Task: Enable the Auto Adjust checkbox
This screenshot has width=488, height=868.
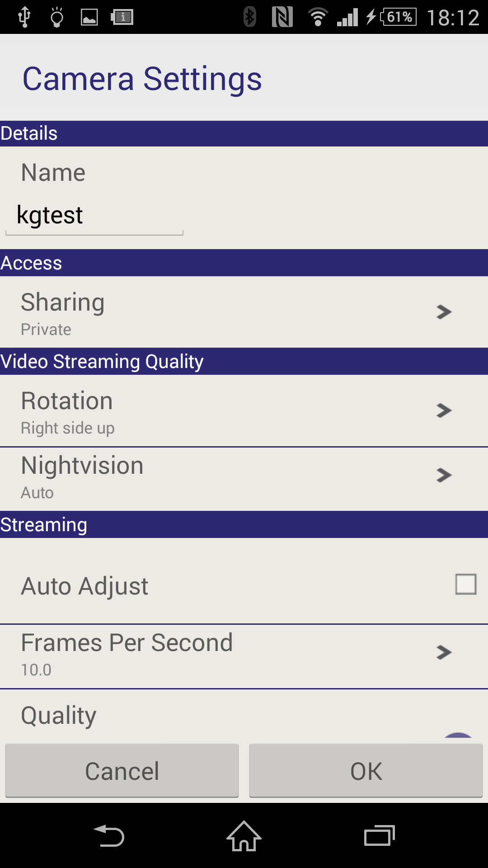Action: pos(465,584)
